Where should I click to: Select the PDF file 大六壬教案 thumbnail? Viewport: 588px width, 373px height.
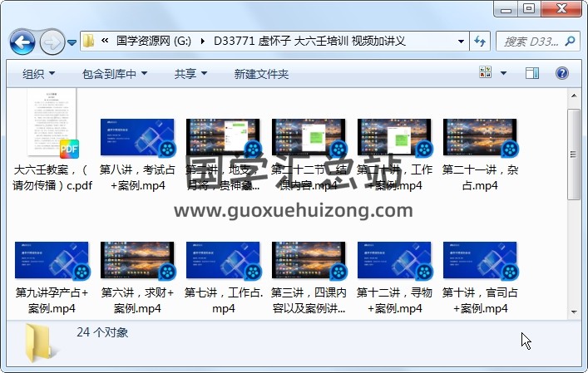(52, 122)
